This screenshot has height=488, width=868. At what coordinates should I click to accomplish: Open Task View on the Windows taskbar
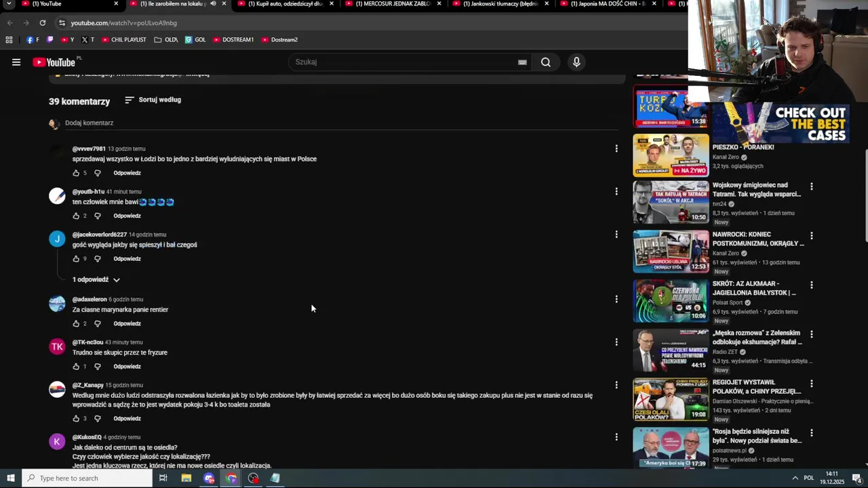coord(163,479)
